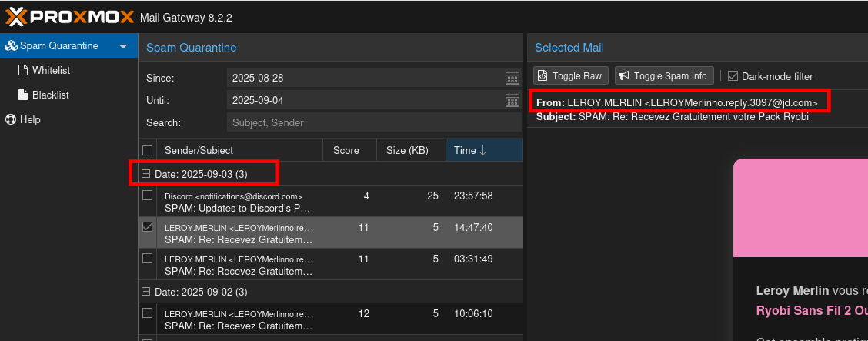
Task: Click the Toggle Raw button
Action: pyautogui.click(x=571, y=75)
